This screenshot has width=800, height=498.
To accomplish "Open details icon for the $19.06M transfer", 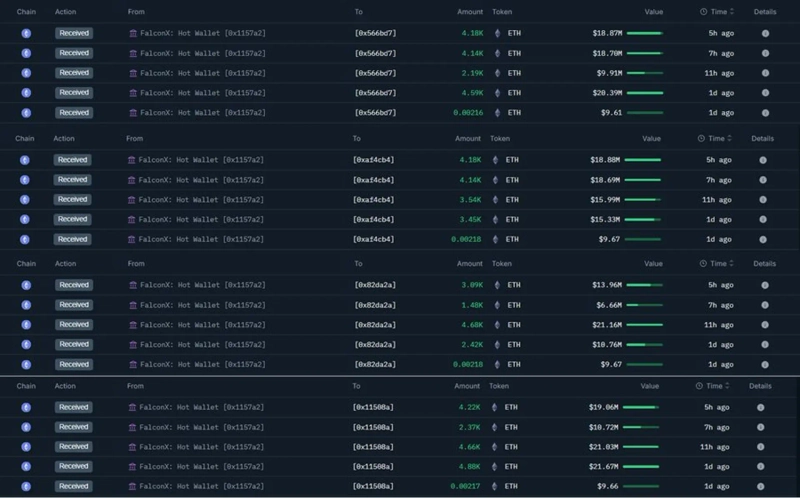I will [761, 407].
